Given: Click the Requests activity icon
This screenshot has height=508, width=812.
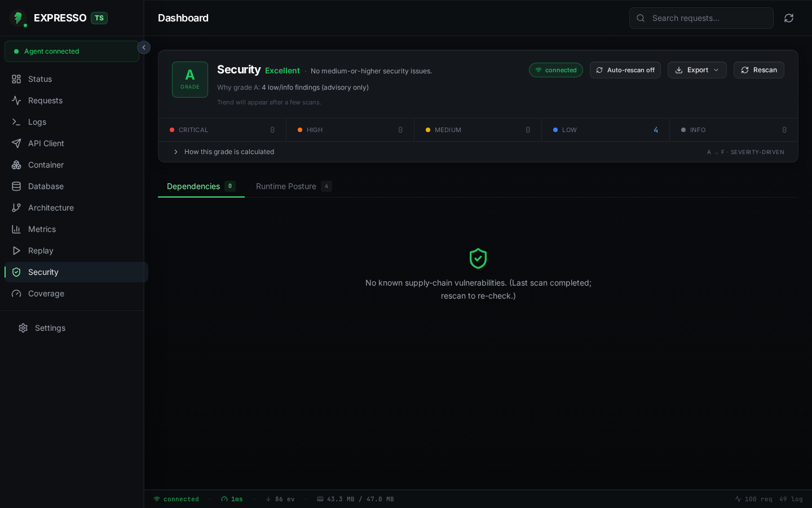Looking at the screenshot, I should pyautogui.click(x=16, y=100).
